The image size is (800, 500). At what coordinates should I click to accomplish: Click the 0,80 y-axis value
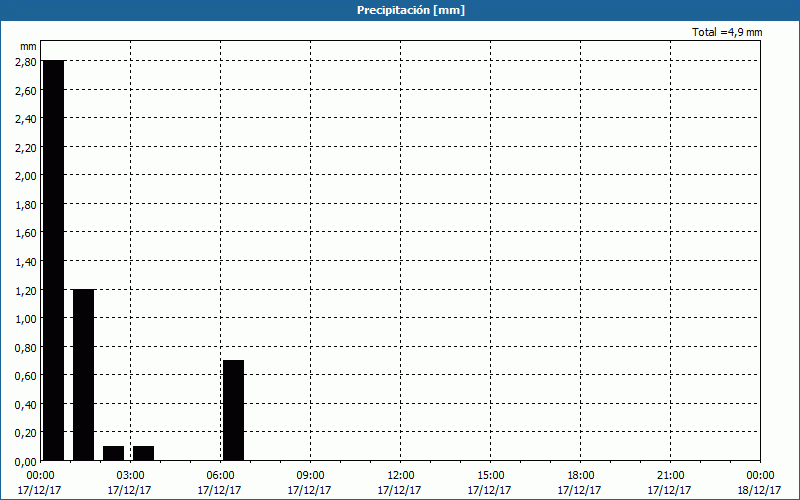point(26,347)
